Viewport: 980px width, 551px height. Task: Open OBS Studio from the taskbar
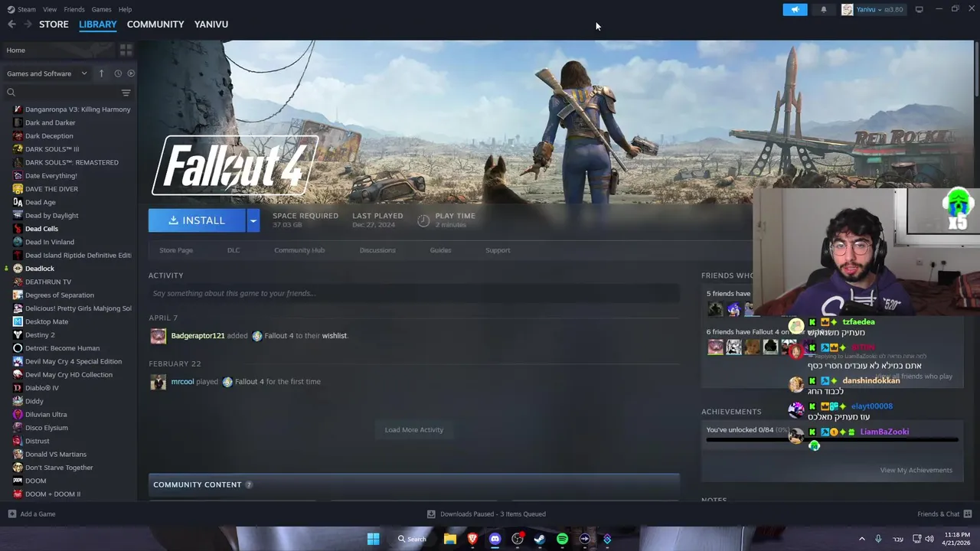click(x=518, y=539)
